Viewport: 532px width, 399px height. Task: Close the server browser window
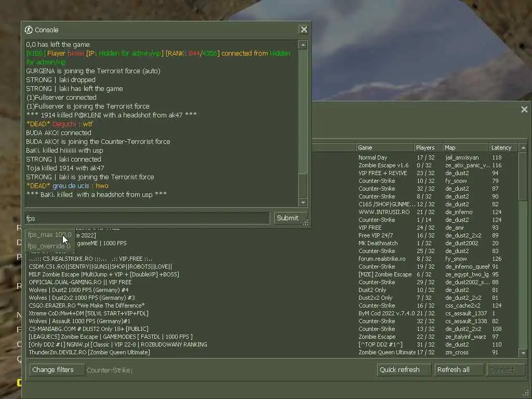(x=524, y=109)
